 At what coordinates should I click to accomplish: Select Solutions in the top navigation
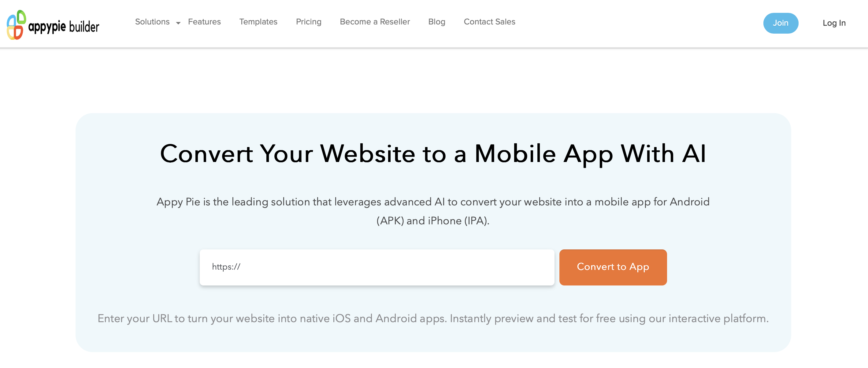pos(152,22)
